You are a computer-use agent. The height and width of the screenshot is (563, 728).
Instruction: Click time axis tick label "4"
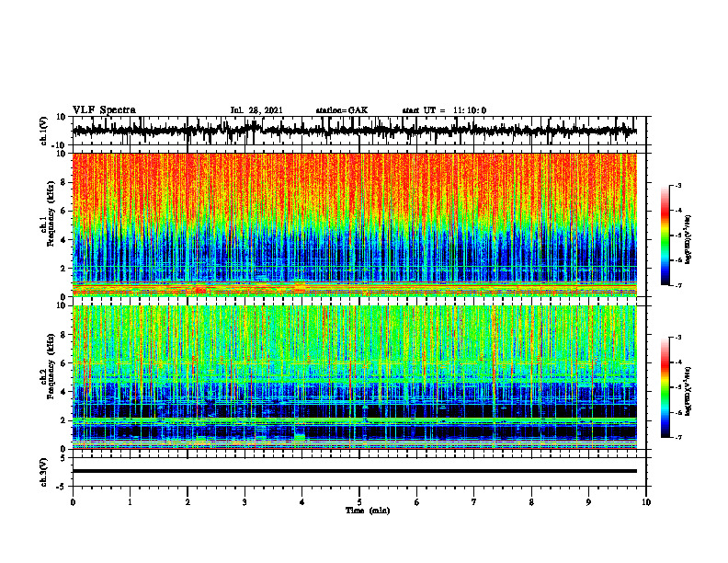[302, 502]
